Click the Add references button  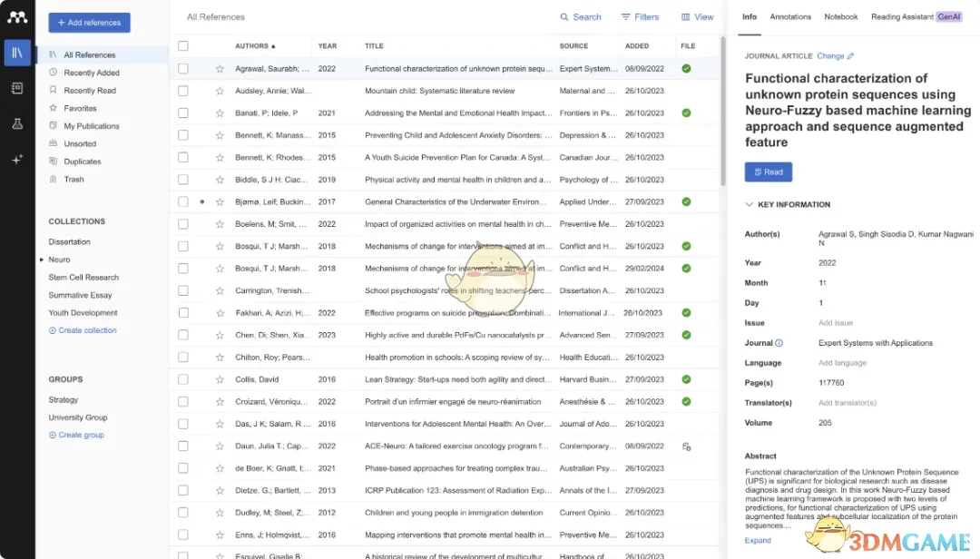(x=88, y=22)
